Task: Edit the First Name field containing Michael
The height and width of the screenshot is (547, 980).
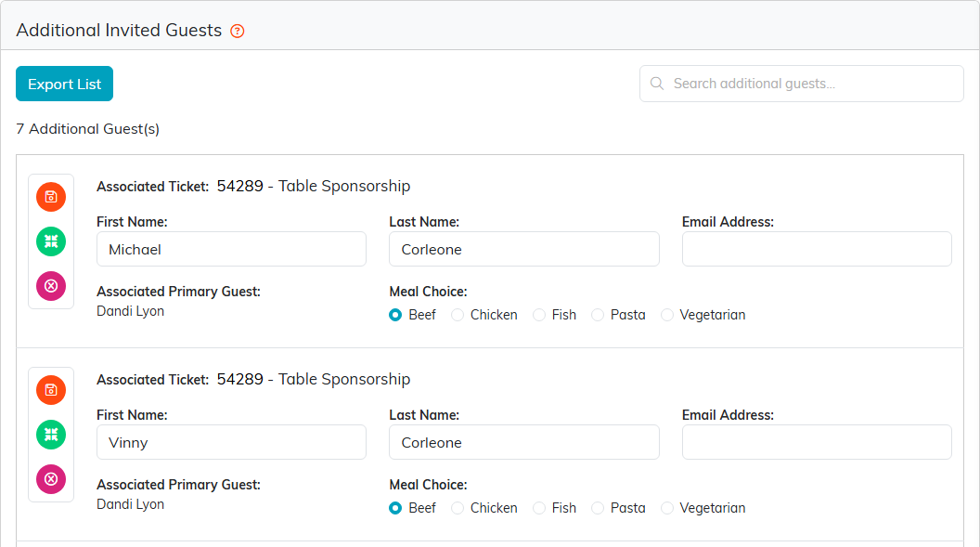Action: (x=231, y=249)
